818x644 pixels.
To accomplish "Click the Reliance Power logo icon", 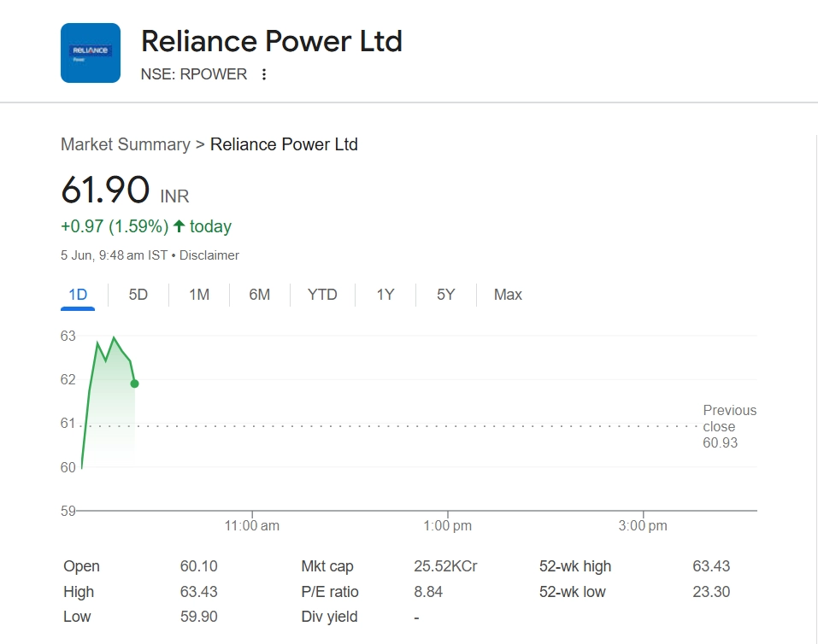I will click(91, 53).
